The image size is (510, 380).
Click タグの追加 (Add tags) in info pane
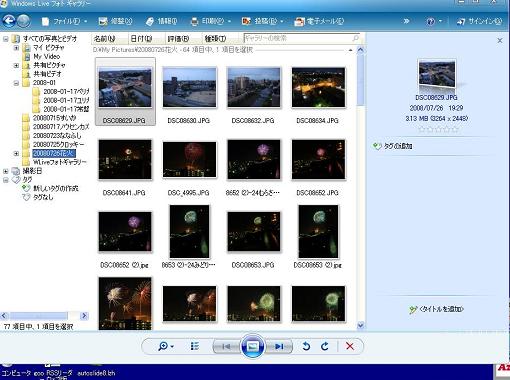point(393,146)
